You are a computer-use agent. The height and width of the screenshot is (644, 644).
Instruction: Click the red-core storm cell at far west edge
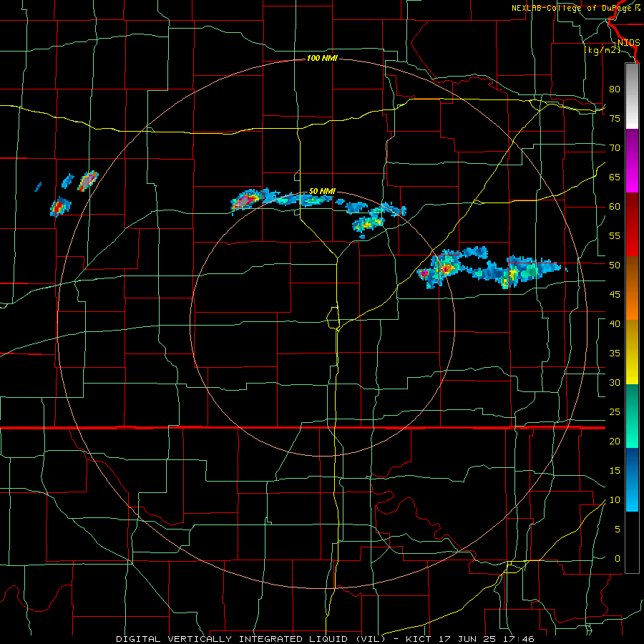click(59, 207)
